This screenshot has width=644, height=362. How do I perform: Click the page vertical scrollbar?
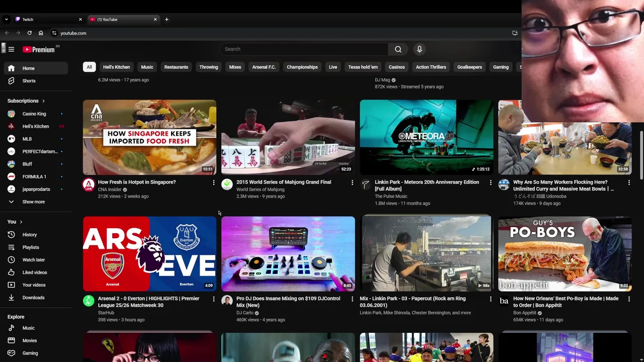[x=641, y=155]
